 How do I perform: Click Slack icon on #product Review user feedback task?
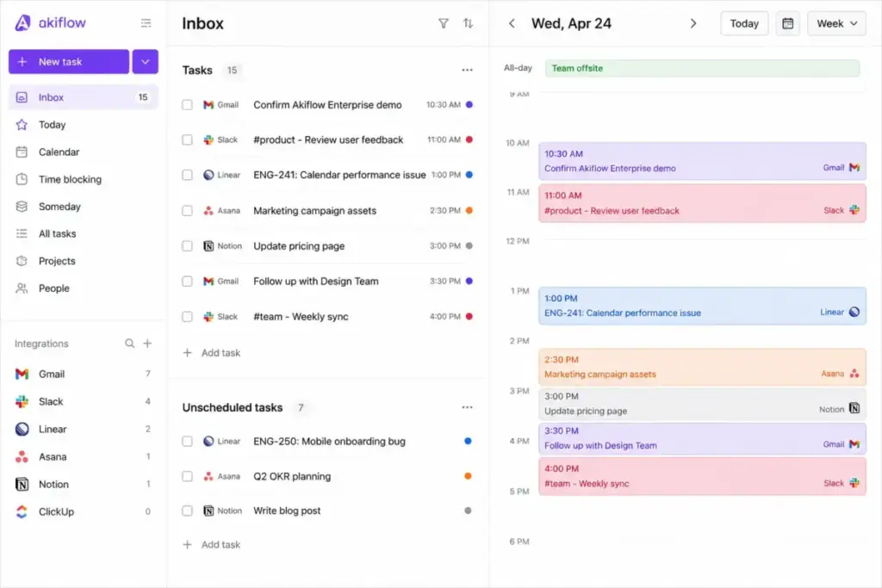(208, 140)
